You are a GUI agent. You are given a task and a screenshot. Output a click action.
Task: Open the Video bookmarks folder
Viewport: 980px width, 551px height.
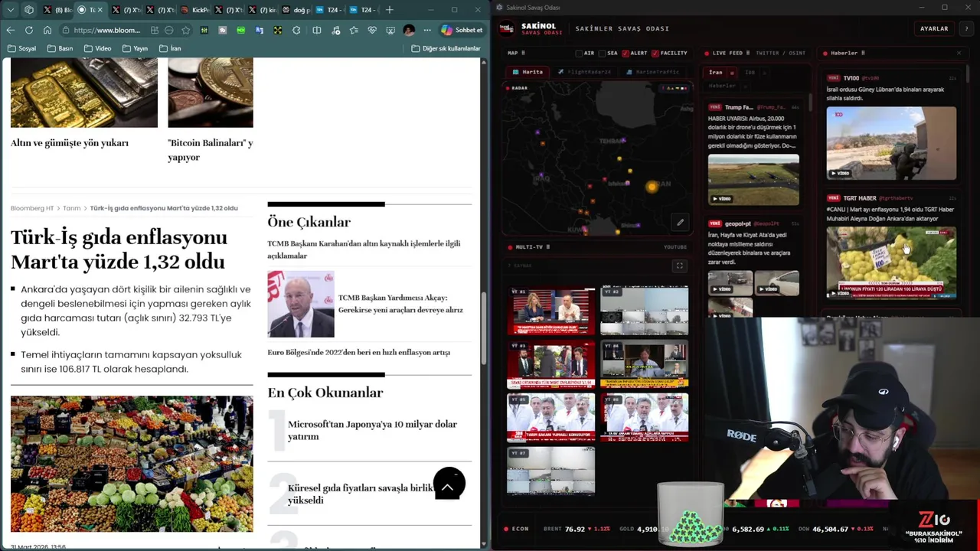pos(98,48)
